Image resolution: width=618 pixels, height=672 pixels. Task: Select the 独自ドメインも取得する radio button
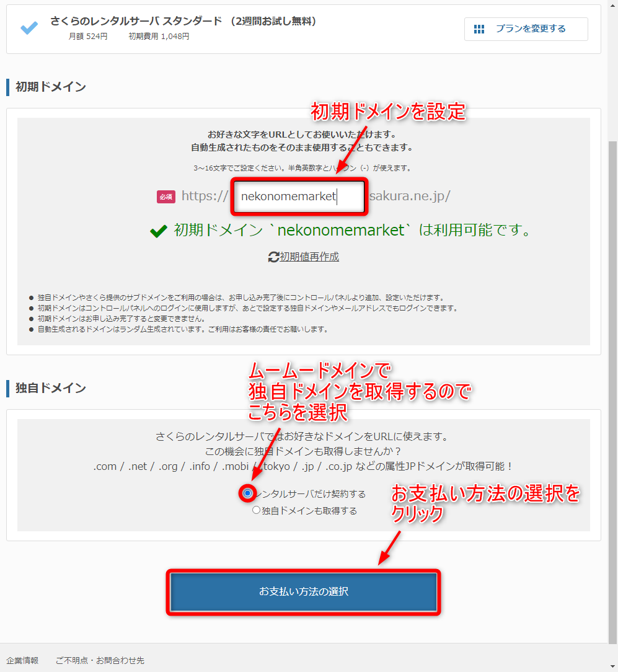point(256,511)
